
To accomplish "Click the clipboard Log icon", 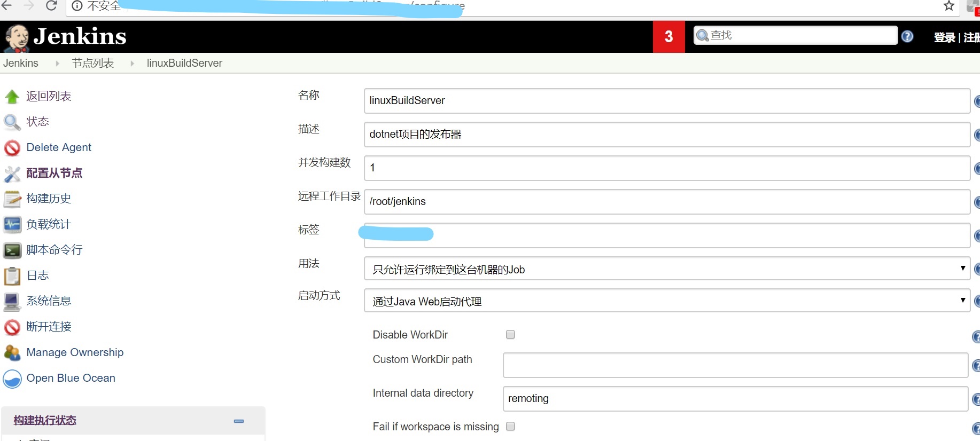I will (12, 276).
